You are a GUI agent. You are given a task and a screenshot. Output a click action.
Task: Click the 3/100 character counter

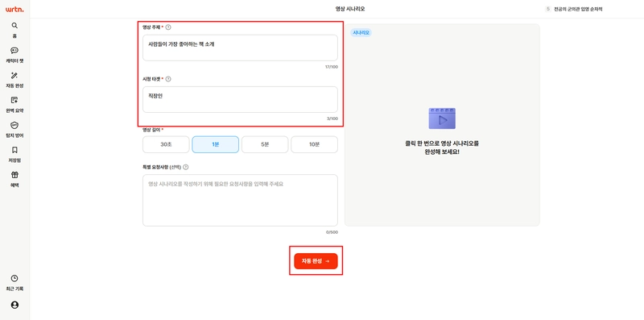pos(332,118)
